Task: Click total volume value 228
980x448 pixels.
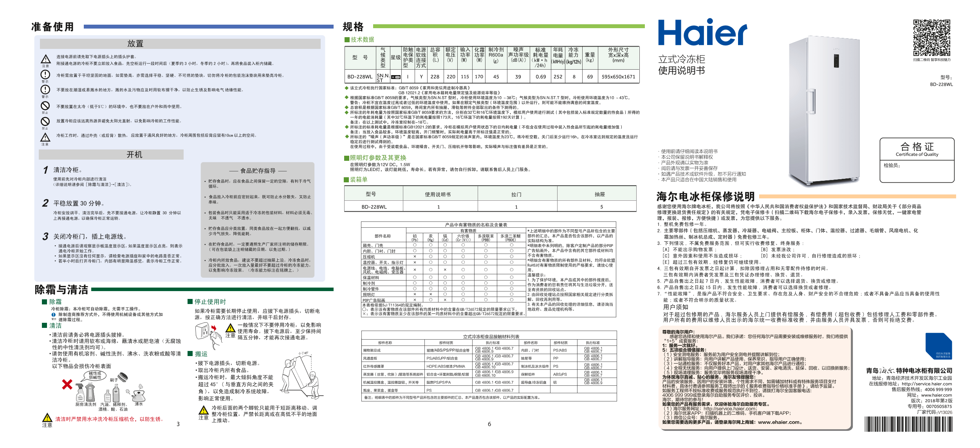Action: coord(435,77)
